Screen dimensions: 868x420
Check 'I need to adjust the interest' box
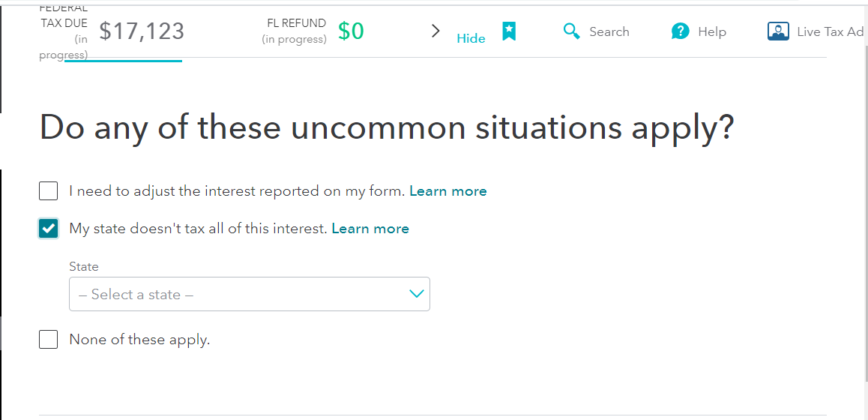pos(49,191)
